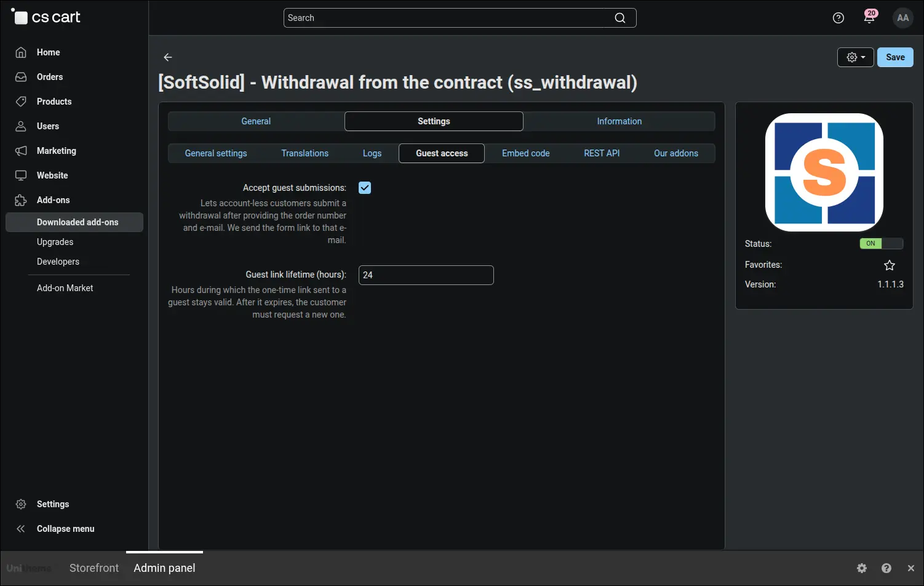The height and width of the screenshot is (586, 924).
Task: Click the Home house icon
Action: point(21,52)
